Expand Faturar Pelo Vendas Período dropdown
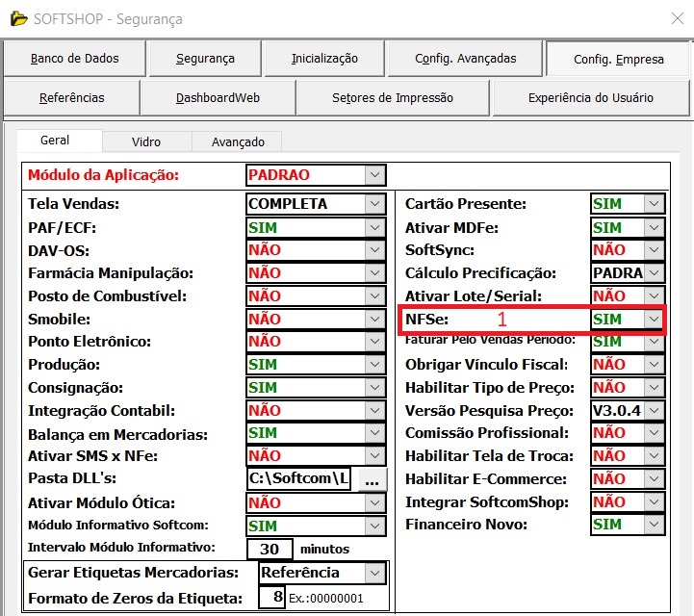 click(655, 341)
